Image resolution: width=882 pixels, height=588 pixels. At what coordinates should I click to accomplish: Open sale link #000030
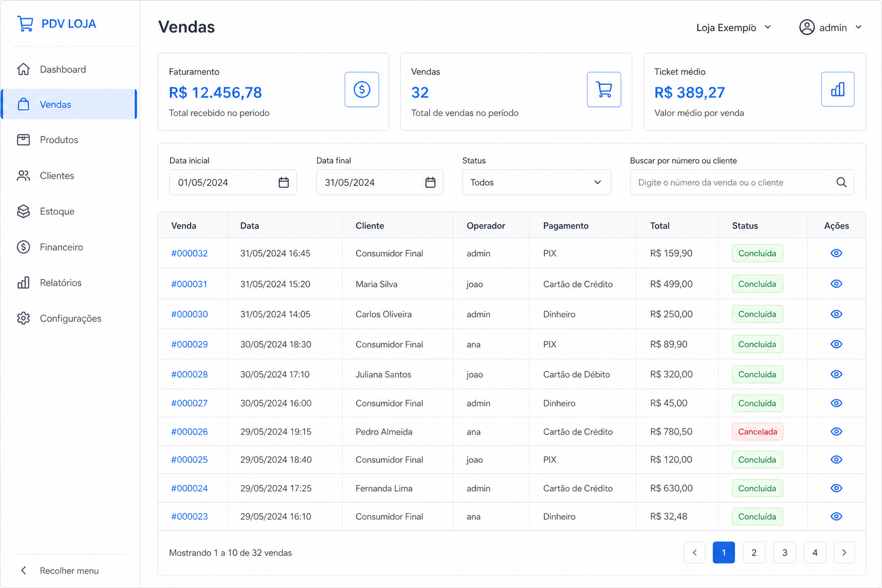[x=189, y=314]
